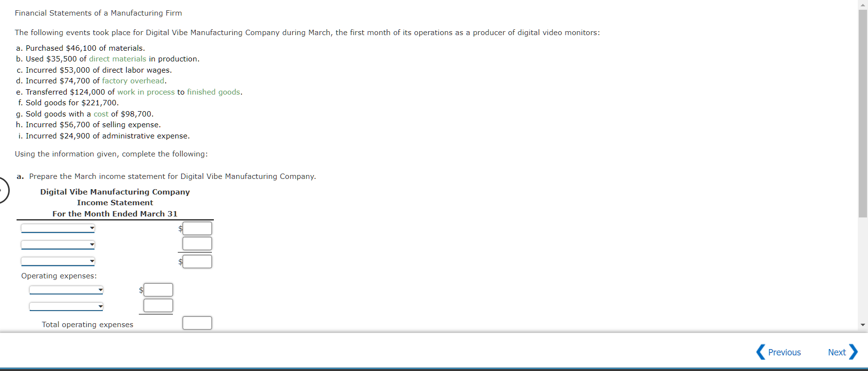Click first operating expense amount field
This screenshot has height=371, width=868.
point(158,290)
